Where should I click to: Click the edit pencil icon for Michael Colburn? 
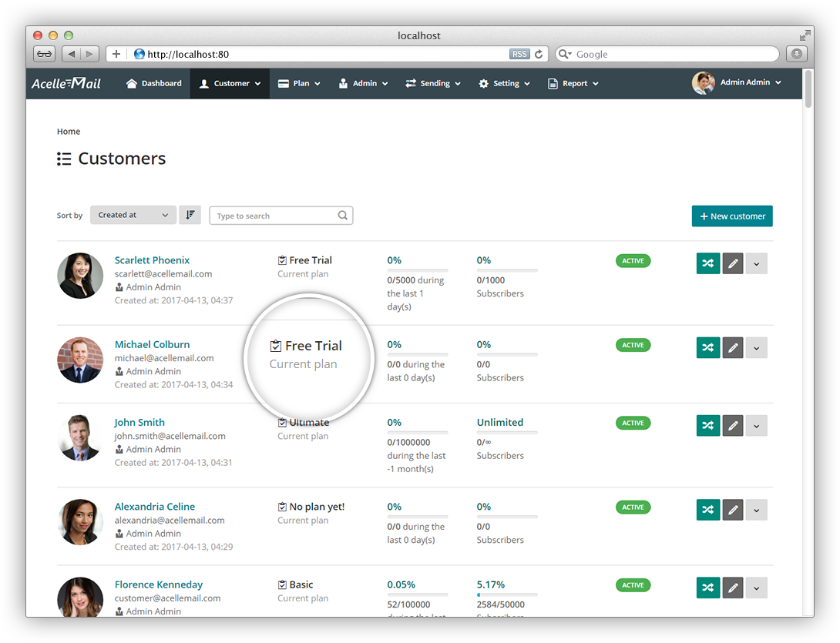point(732,347)
